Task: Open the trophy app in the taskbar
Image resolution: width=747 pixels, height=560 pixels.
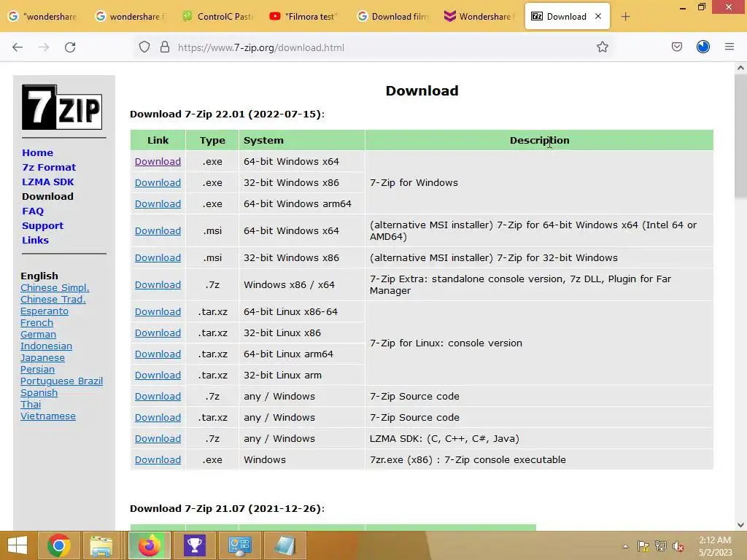Action: (x=194, y=545)
